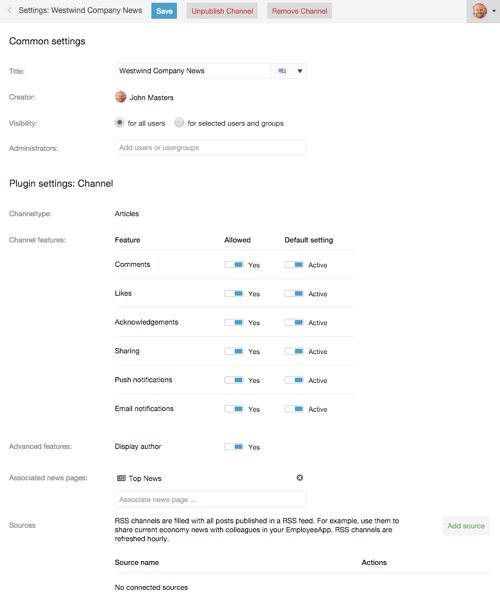500x601 pixels.
Task: Toggle Likes default setting switch
Action: tap(294, 294)
